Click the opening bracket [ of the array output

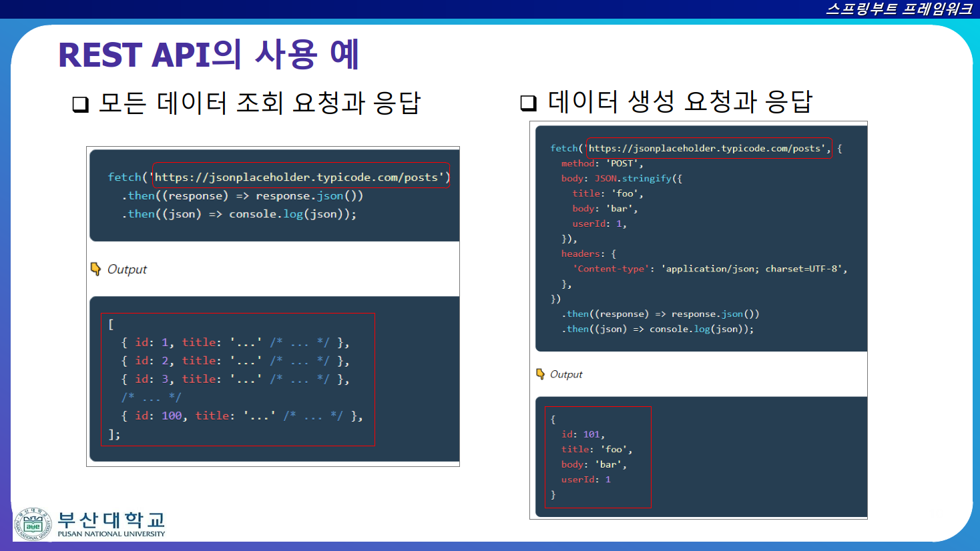click(x=111, y=324)
